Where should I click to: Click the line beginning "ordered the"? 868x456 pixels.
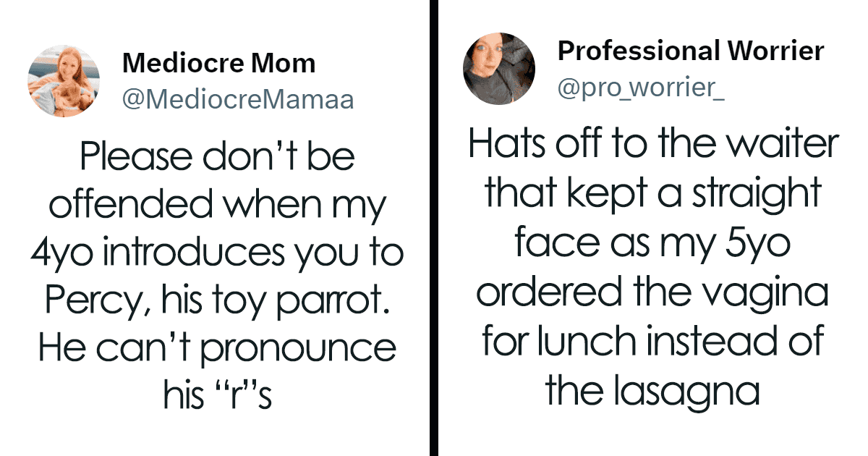point(653,292)
